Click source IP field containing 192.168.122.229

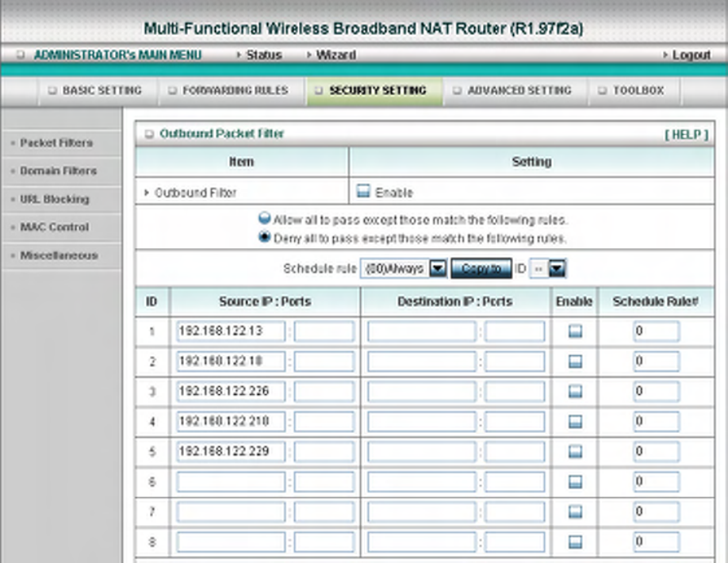pos(231,452)
